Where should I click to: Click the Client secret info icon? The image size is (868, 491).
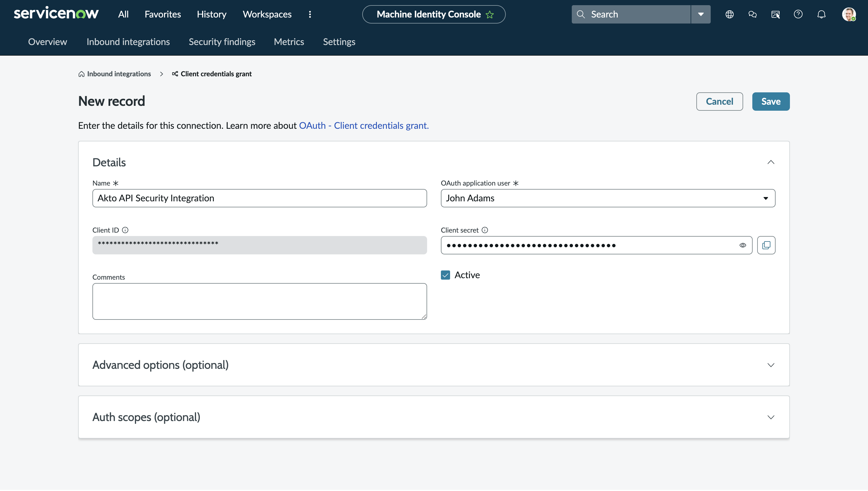click(x=485, y=230)
